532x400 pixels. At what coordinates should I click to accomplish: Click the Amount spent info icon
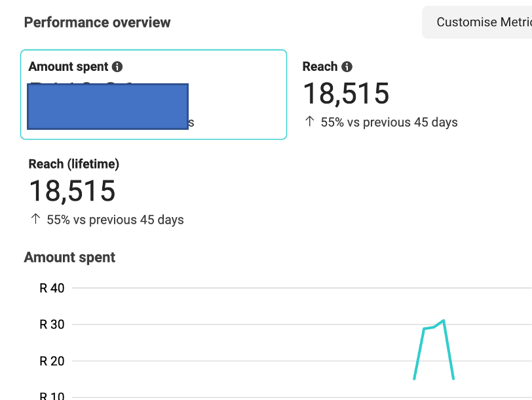(117, 66)
